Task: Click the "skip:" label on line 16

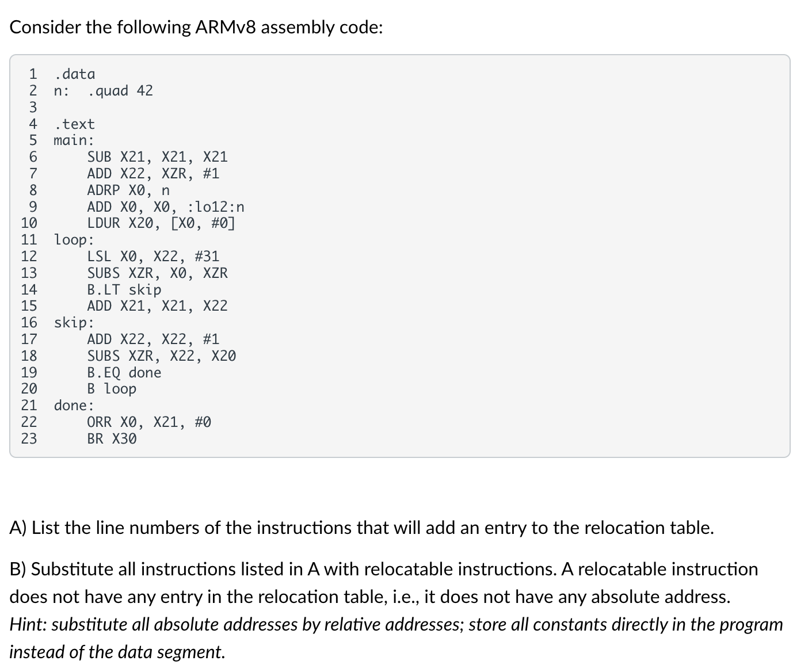Action: pos(74,323)
